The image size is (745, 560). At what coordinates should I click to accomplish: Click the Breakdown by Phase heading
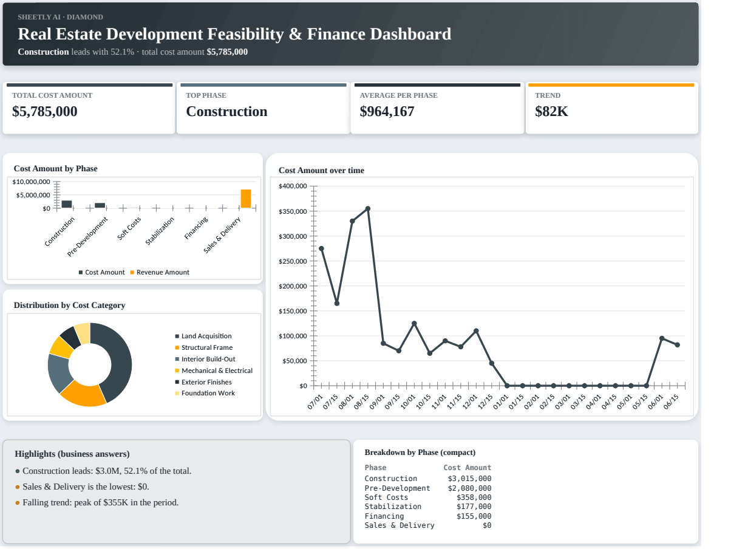point(420,452)
